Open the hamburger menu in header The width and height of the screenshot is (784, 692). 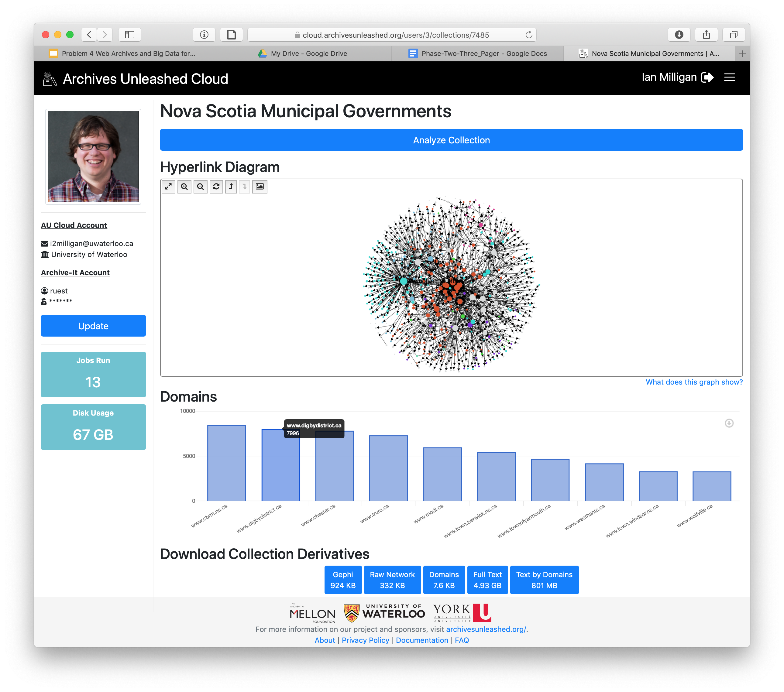pyautogui.click(x=730, y=77)
